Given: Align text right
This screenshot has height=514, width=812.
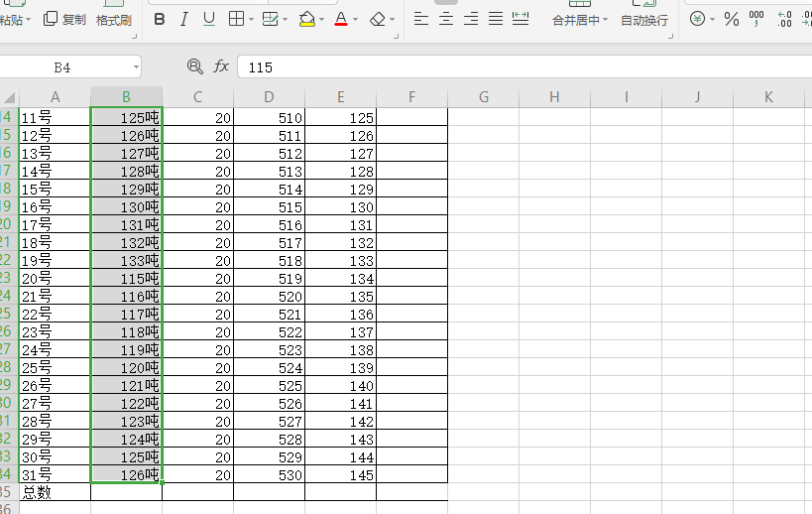Looking at the screenshot, I should pyautogui.click(x=471, y=20).
